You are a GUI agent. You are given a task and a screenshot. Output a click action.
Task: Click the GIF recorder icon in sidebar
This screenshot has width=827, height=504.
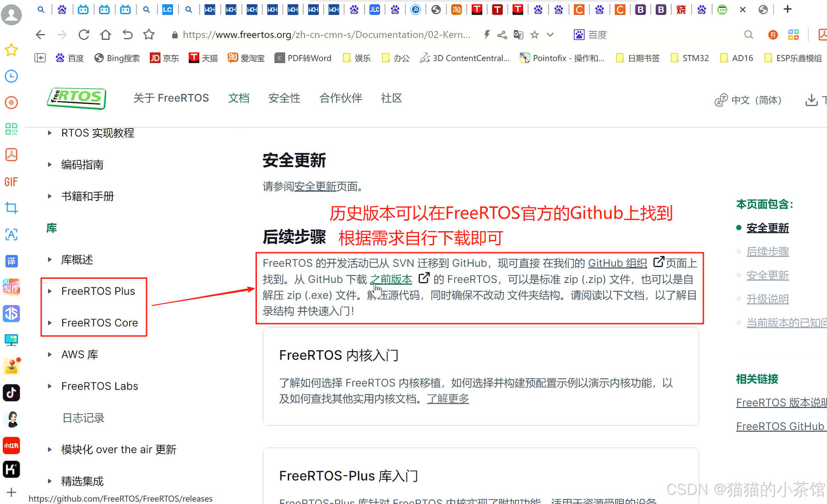pyautogui.click(x=11, y=182)
